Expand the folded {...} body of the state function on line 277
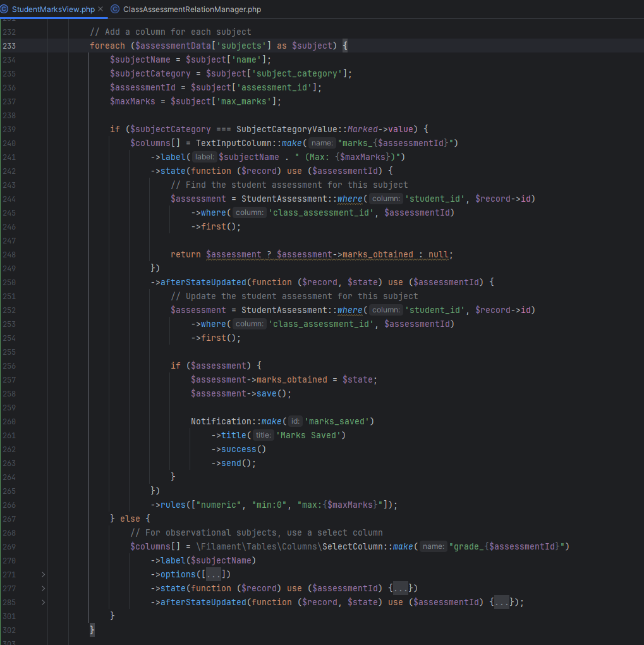The width and height of the screenshot is (644, 645). (399, 588)
